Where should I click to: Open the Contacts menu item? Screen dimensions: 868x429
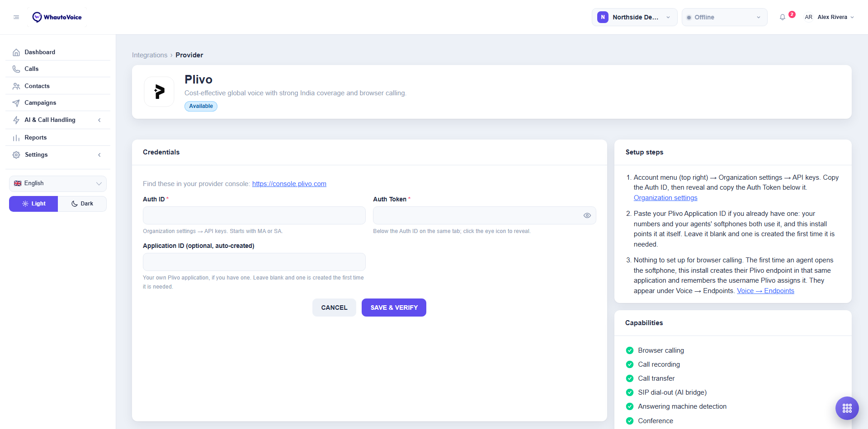tap(58, 86)
